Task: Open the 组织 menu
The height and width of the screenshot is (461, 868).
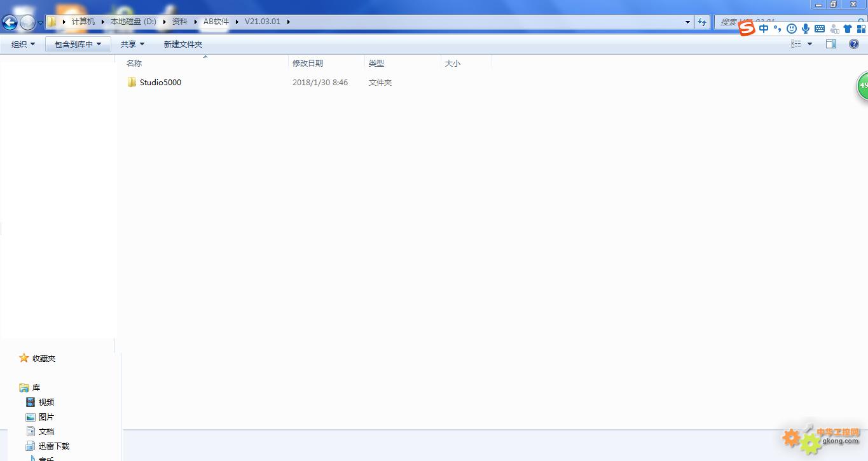Action: coord(24,44)
